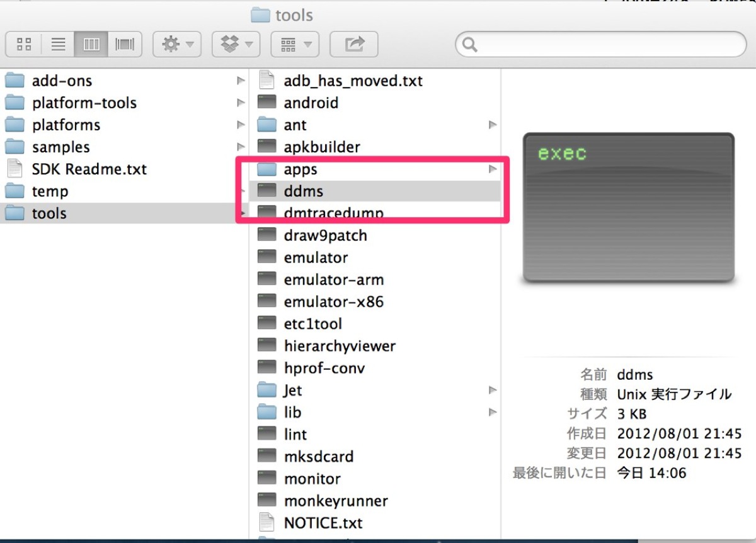Click the exec preview thumbnail
This screenshot has height=543, width=756.
coord(628,207)
